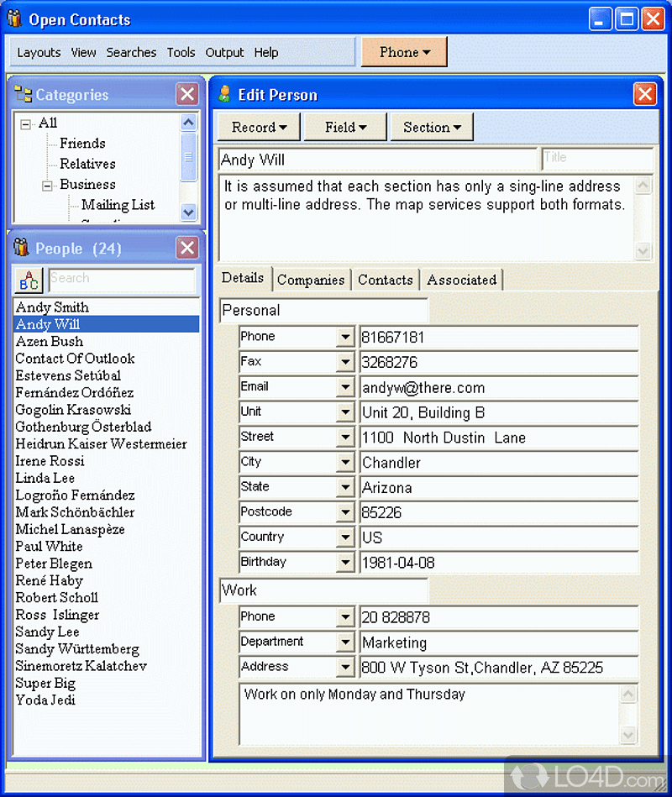The image size is (672, 797).
Task: Select the Friends category
Action: pos(82,144)
